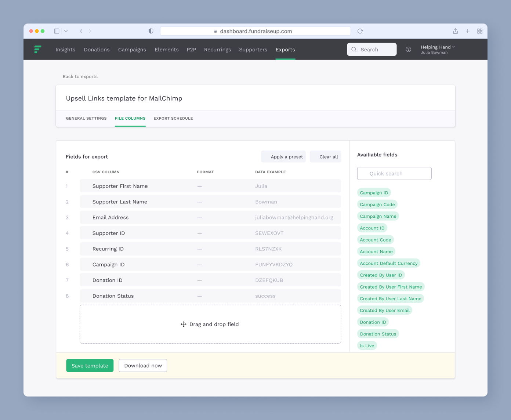Pick the Donation Status available field tag
The width and height of the screenshot is (511, 420).
378,334
